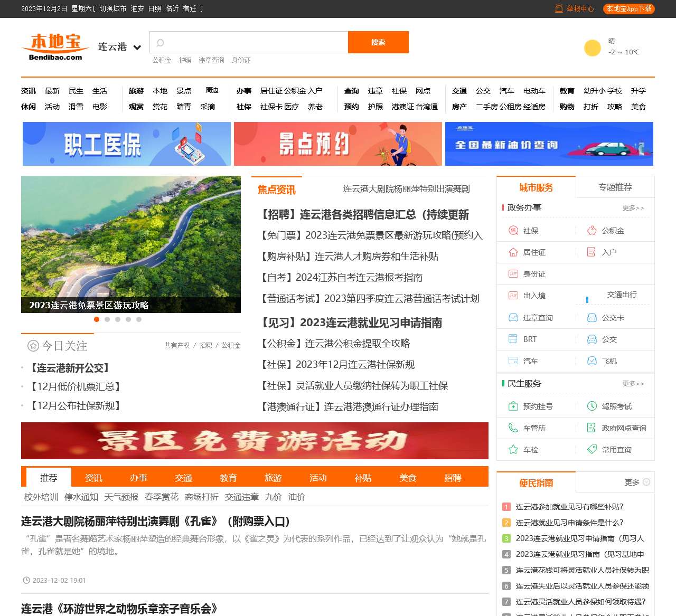The width and height of the screenshot is (676, 616).
Task: Switch to the third carousel slide dot
Action: point(118,319)
